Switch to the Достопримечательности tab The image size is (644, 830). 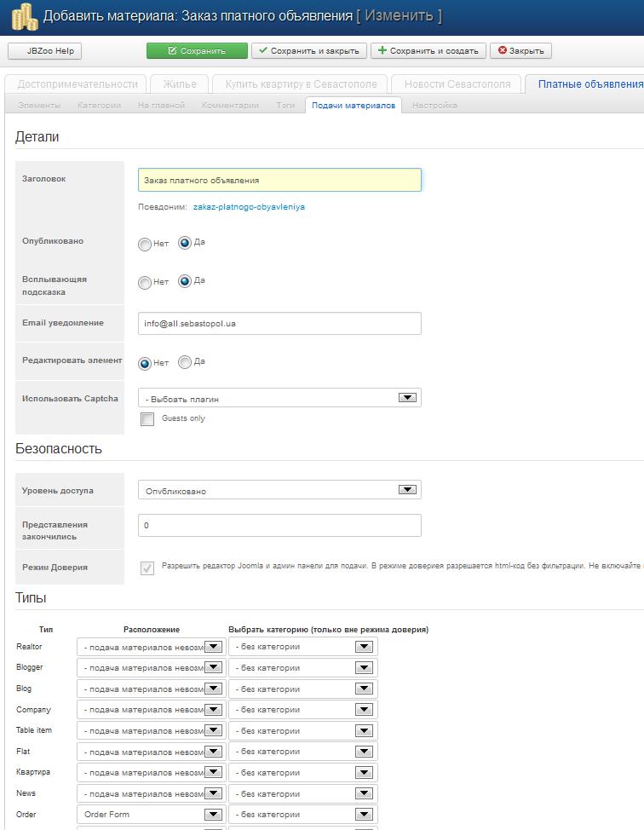point(78,84)
